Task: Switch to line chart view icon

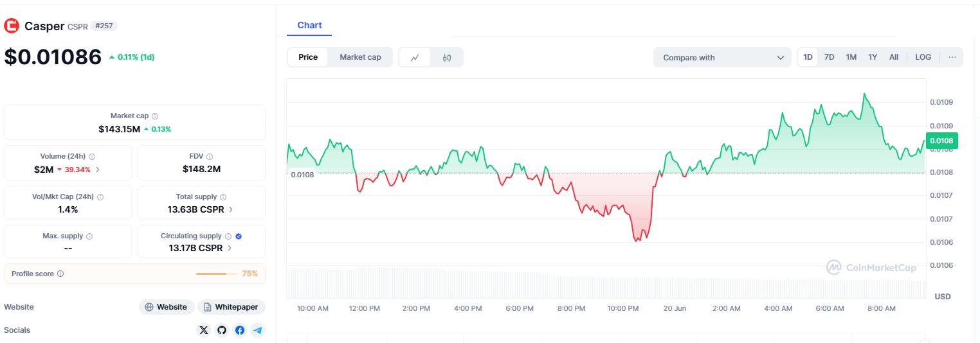Action: (x=415, y=57)
